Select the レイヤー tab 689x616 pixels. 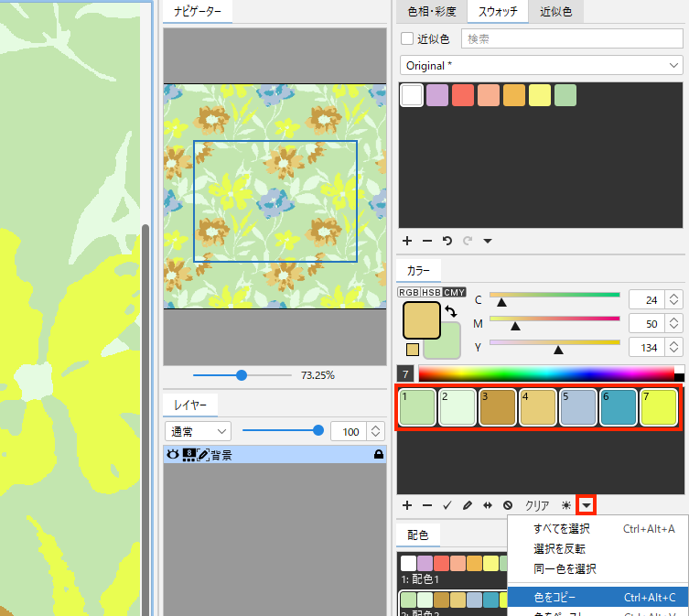coord(189,405)
